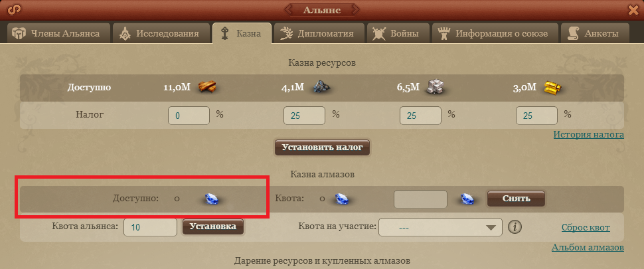Click the Сброс квот link
This screenshot has height=269, width=644.
pos(586,228)
